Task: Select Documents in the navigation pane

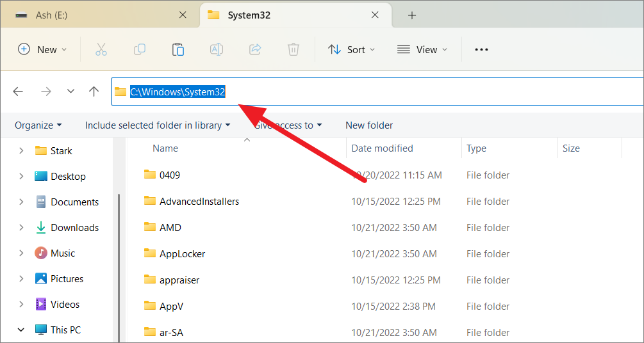Action: pyautogui.click(x=75, y=202)
